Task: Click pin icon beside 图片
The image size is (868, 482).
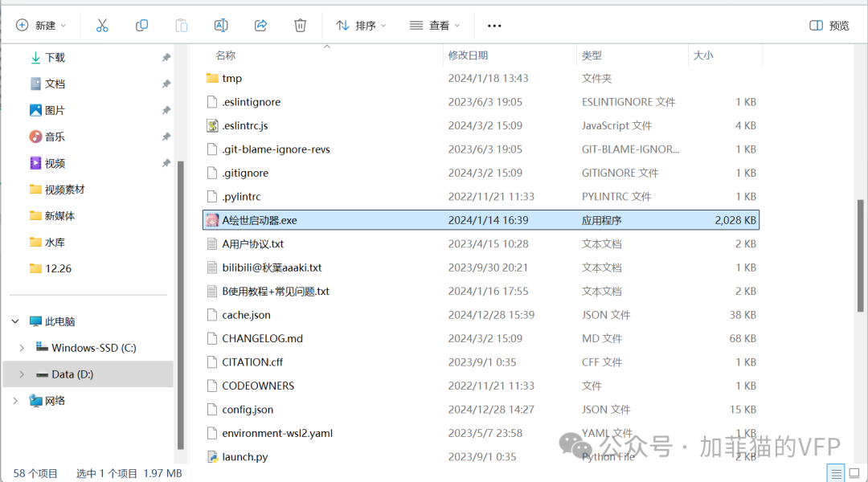Action: (x=166, y=111)
